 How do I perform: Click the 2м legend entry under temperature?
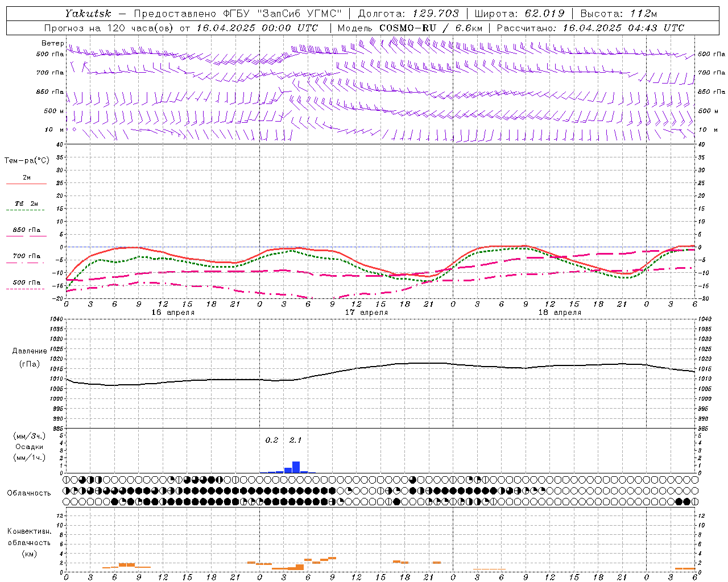tap(26, 177)
